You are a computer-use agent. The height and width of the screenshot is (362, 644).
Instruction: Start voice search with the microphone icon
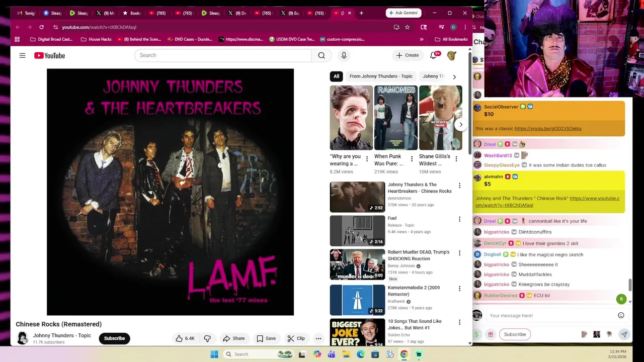[x=344, y=55]
